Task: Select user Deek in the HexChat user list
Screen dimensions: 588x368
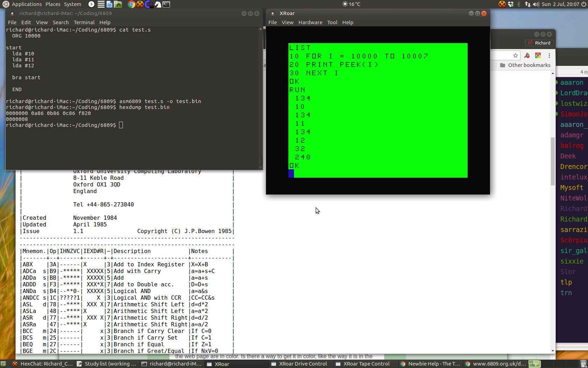Action: [x=568, y=156]
